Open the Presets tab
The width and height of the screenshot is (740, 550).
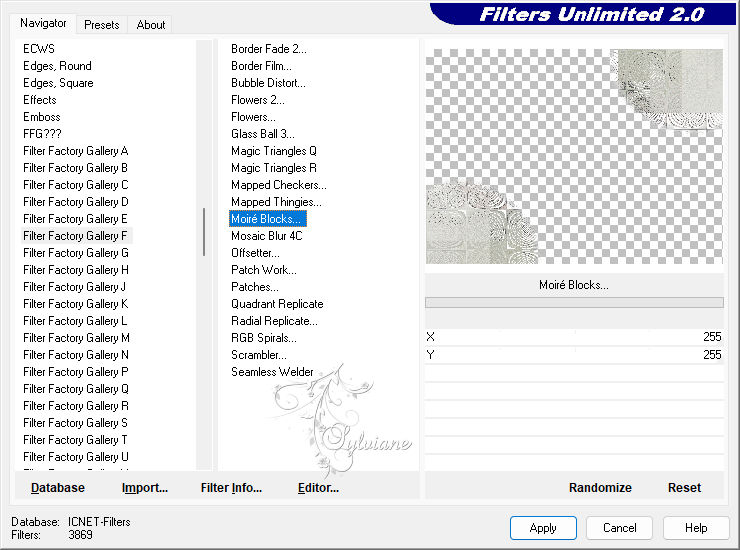101,25
